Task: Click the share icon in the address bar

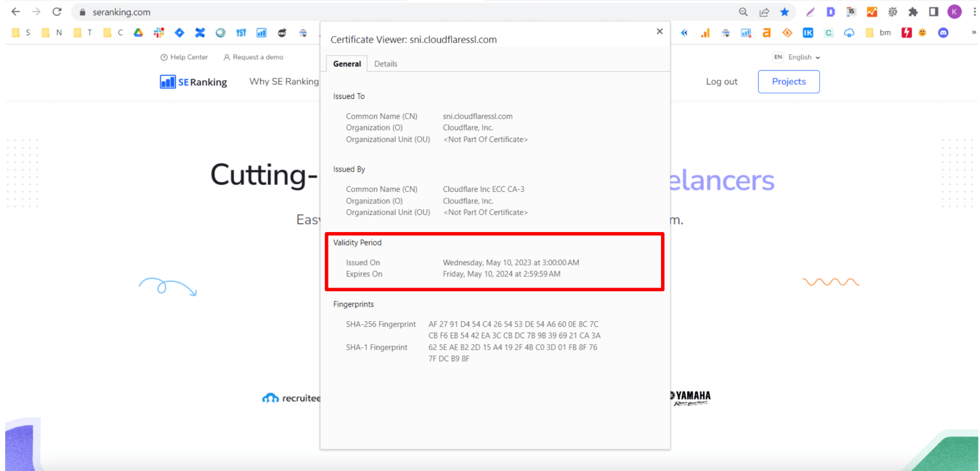Action: point(764,11)
